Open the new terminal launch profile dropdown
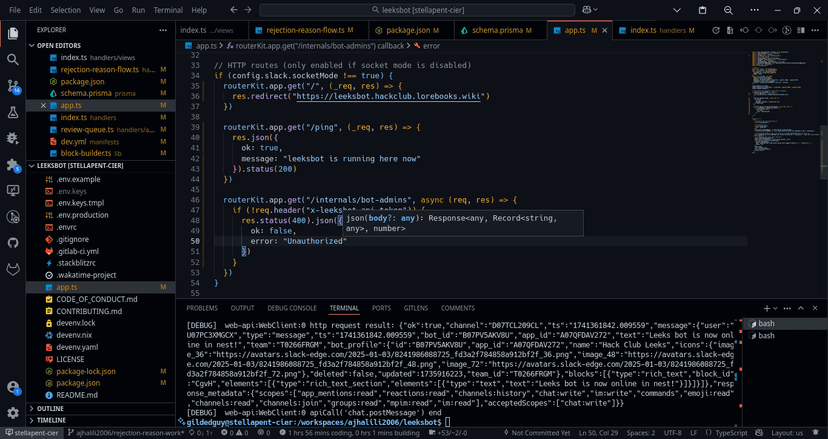 coord(776,309)
